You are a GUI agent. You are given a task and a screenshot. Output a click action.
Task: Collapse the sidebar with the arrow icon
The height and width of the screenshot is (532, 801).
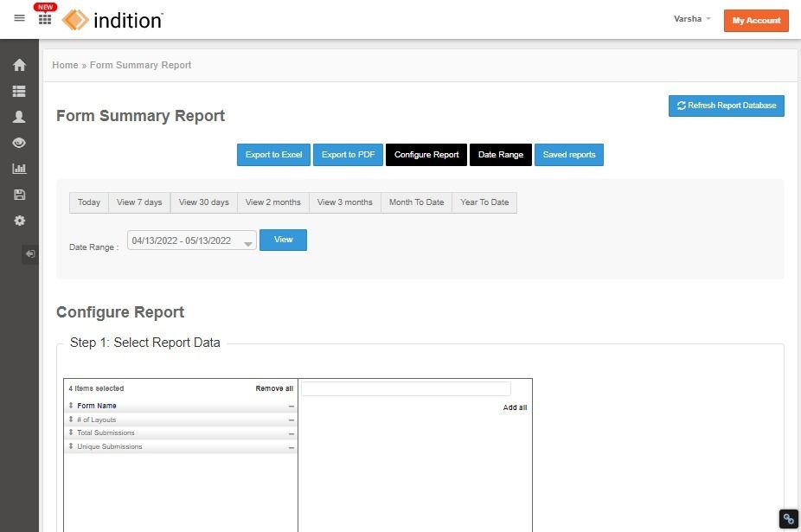pyautogui.click(x=30, y=254)
